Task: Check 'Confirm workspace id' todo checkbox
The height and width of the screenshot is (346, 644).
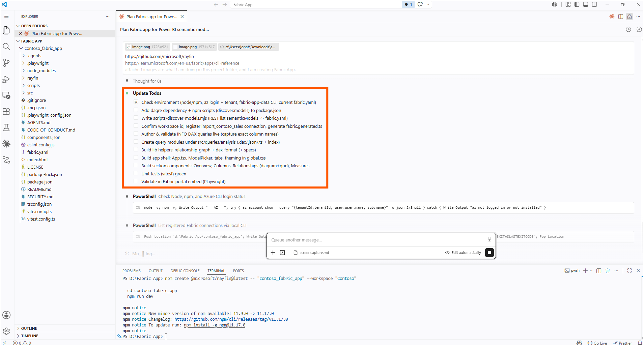Action: [x=136, y=126]
